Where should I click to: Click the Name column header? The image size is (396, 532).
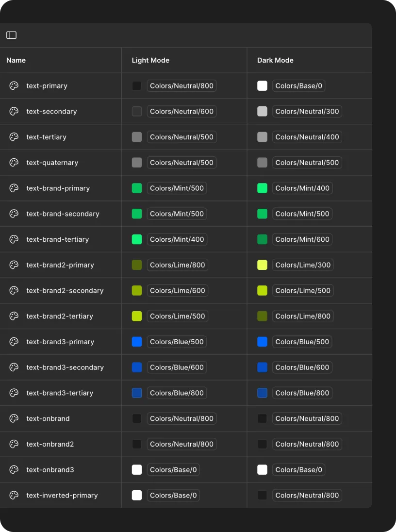tap(16, 60)
